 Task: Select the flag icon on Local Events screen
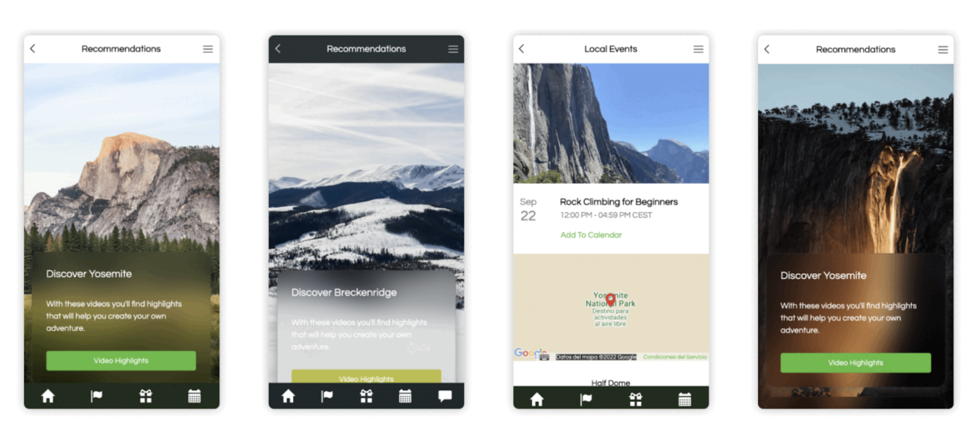(586, 399)
